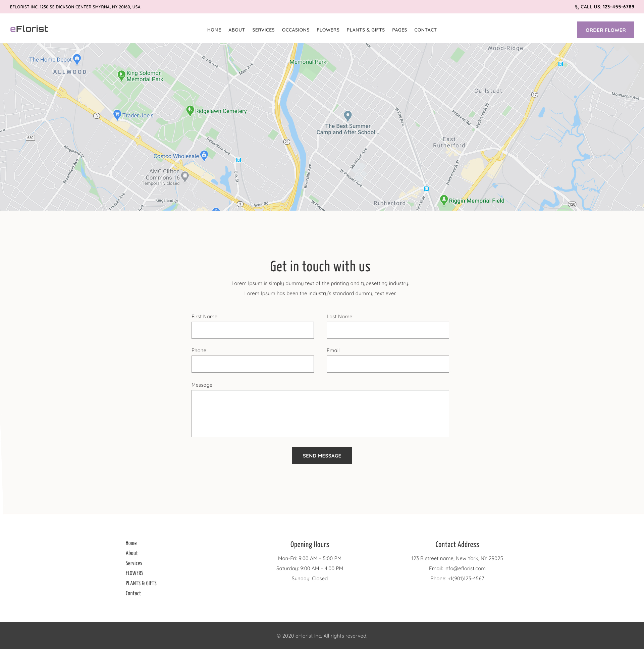644x649 pixels.
Task: Call phone number 123-455-6789 link
Action: (618, 7)
